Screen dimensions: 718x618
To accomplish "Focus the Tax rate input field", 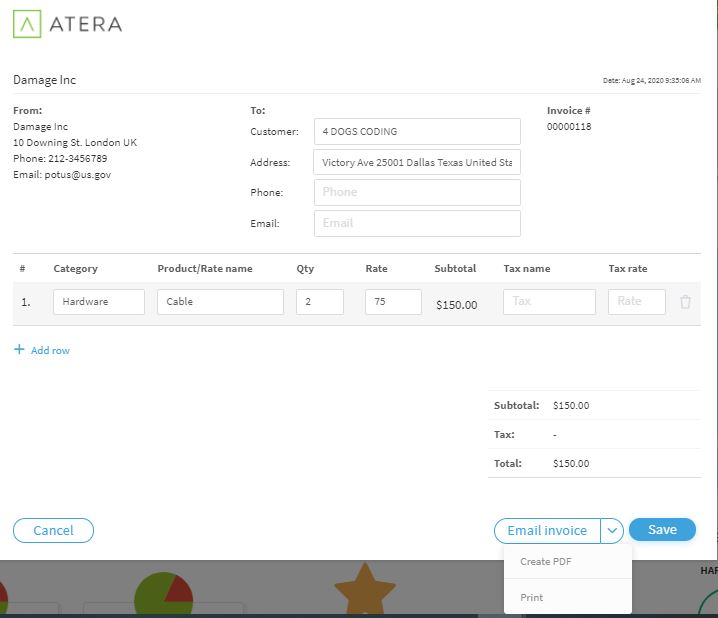I will pyautogui.click(x=636, y=302).
